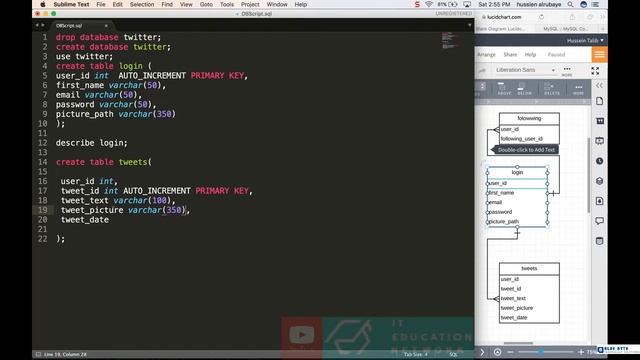
Task: Open Lucidchart's Share menu
Action: point(510,55)
